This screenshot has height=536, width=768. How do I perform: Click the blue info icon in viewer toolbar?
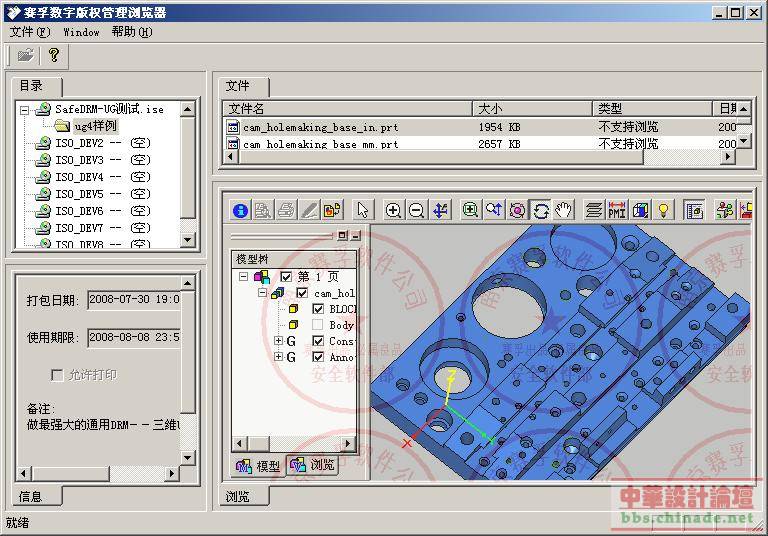tap(240, 211)
